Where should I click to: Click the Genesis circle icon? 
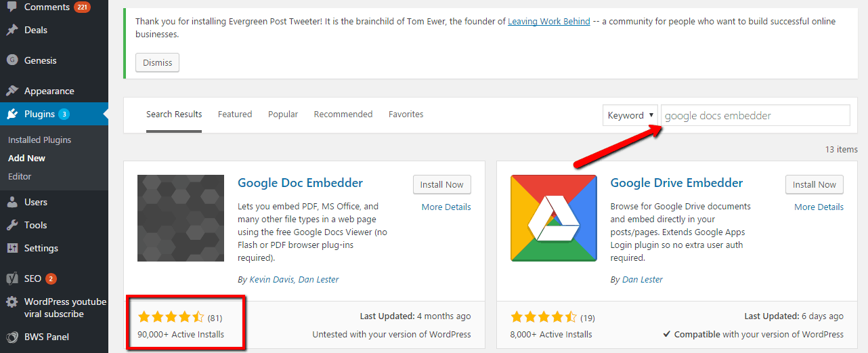(x=12, y=60)
